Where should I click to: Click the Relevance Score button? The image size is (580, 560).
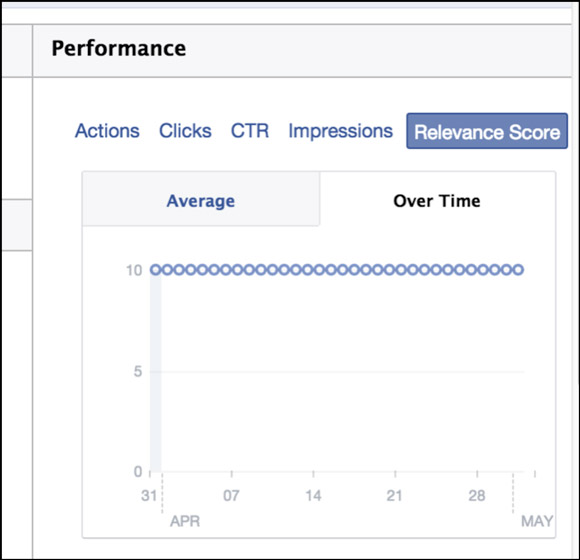(x=487, y=131)
